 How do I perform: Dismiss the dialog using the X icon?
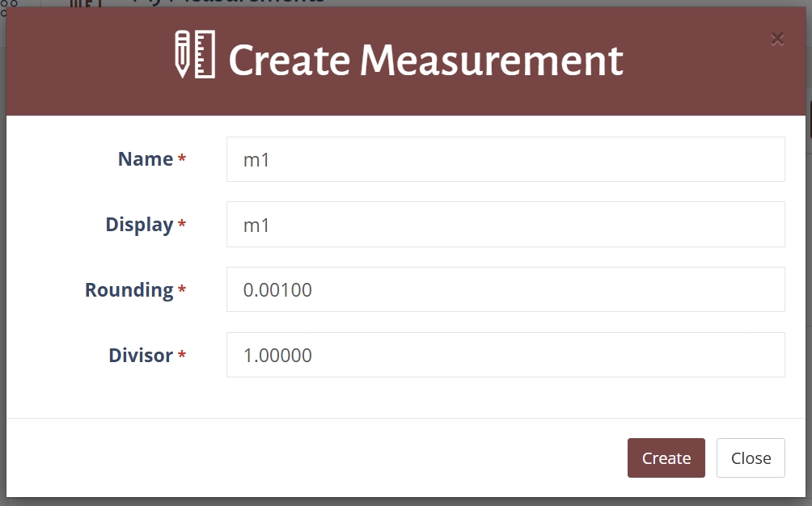(777, 39)
